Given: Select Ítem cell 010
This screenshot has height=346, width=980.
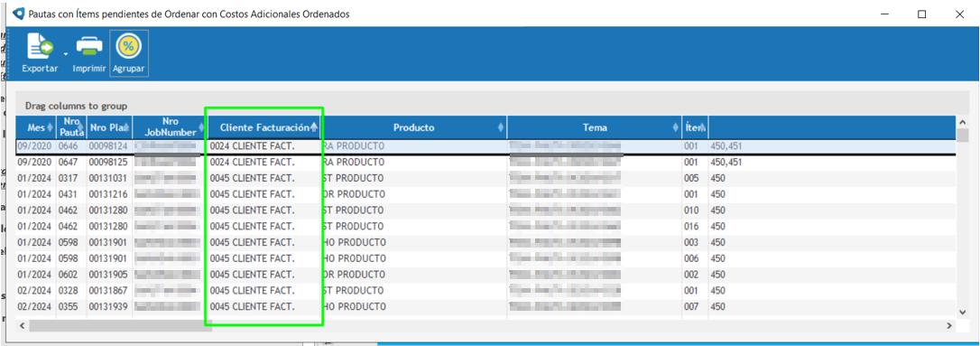Looking at the screenshot, I should point(692,210).
